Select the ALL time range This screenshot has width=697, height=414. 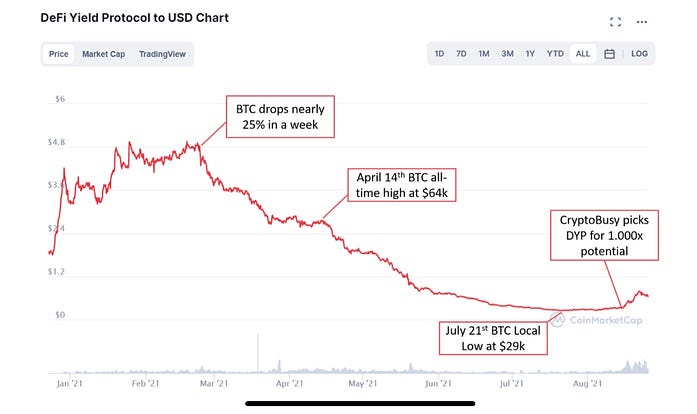582,54
